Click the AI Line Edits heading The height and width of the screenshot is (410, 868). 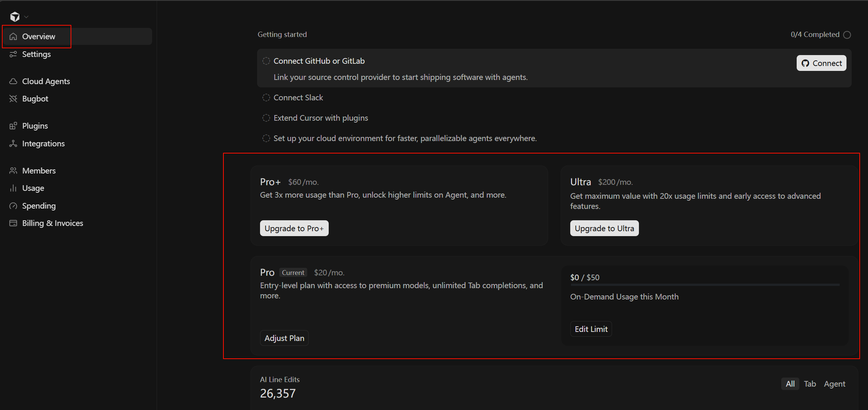pos(280,379)
